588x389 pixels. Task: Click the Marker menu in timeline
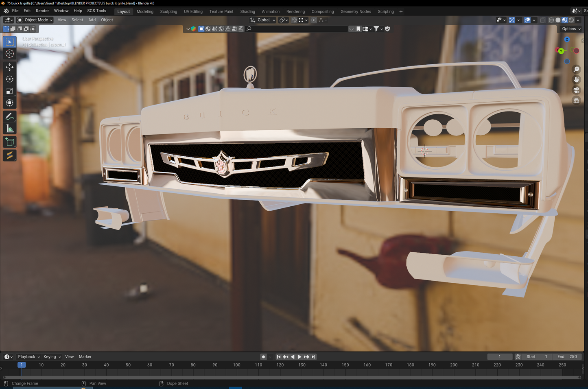[x=85, y=357]
